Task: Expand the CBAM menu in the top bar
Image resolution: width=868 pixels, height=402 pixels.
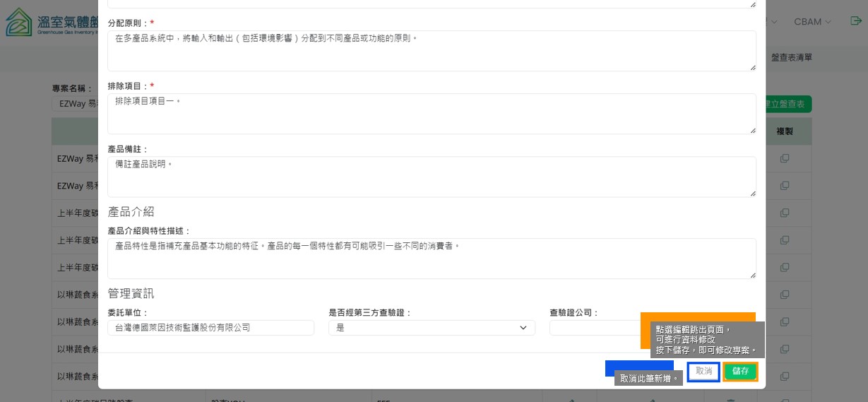Action: (811, 22)
